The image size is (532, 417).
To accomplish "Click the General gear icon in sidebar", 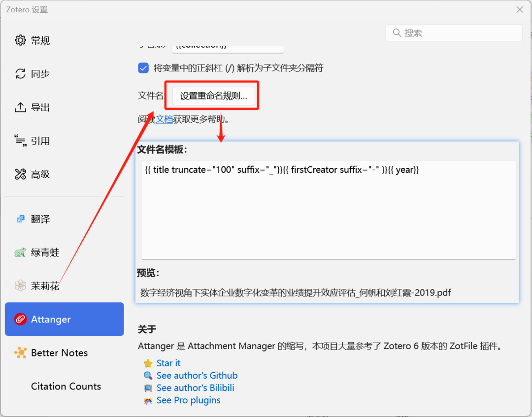I will tap(20, 40).
